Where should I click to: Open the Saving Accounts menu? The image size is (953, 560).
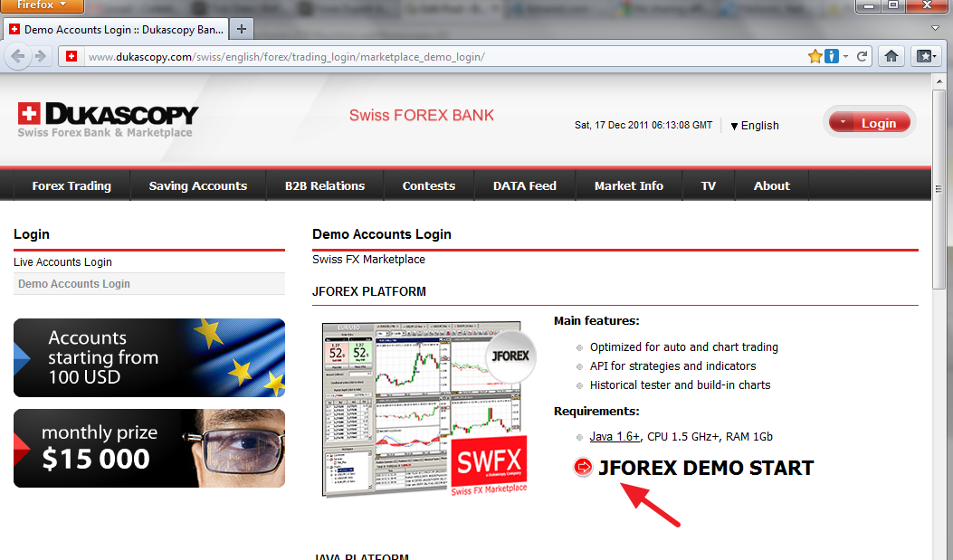198,185
